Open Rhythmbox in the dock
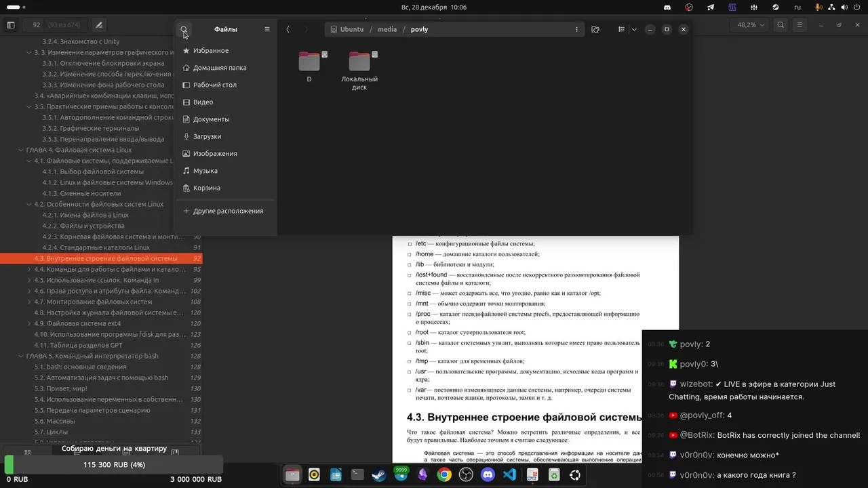The image size is (868, 488). coord(314,475)
